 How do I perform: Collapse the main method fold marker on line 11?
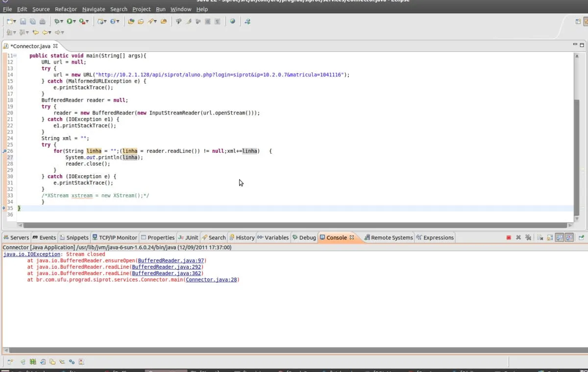(15, 56)
